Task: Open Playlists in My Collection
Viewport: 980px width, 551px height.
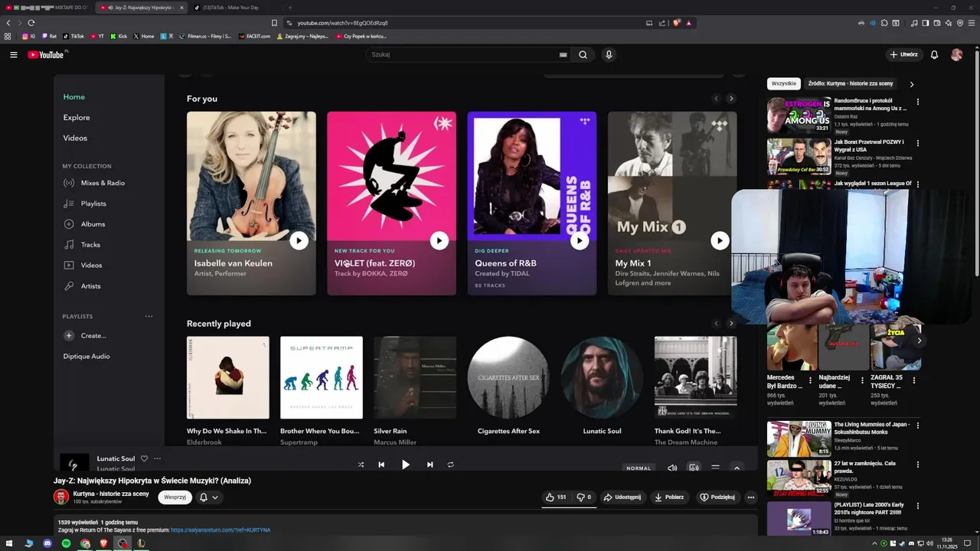Action: point(84,204)
